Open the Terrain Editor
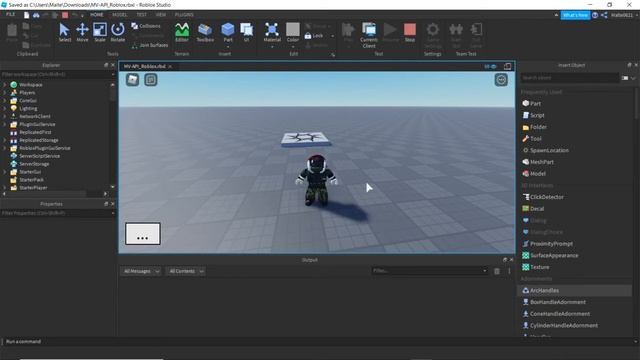640x360 pixels. 182,32
